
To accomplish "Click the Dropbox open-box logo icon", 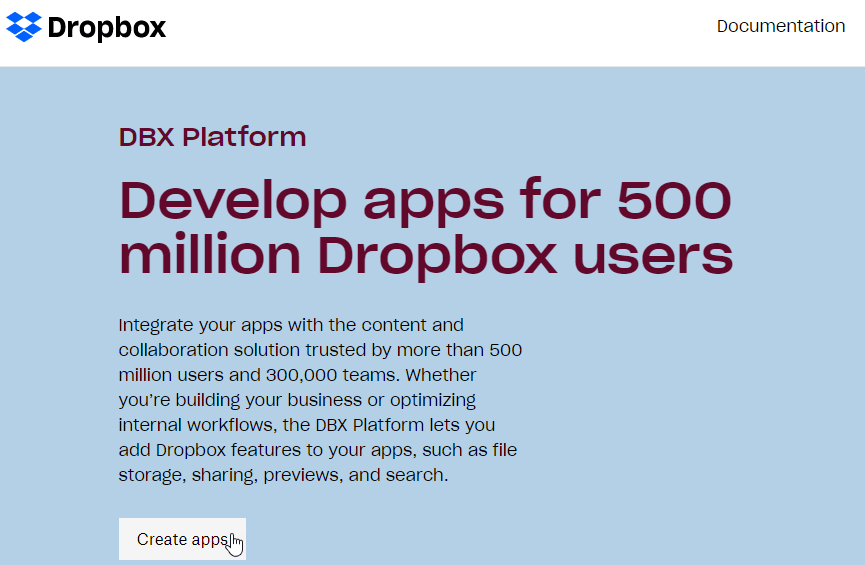I will point(24,27).
